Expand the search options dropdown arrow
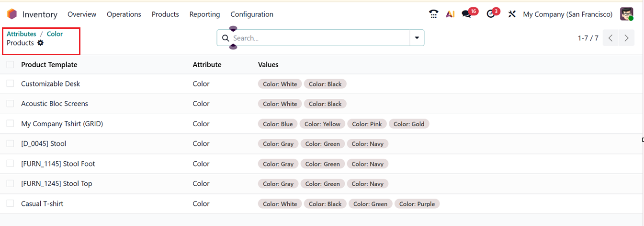The image size is (644, 226). [417, 38]
